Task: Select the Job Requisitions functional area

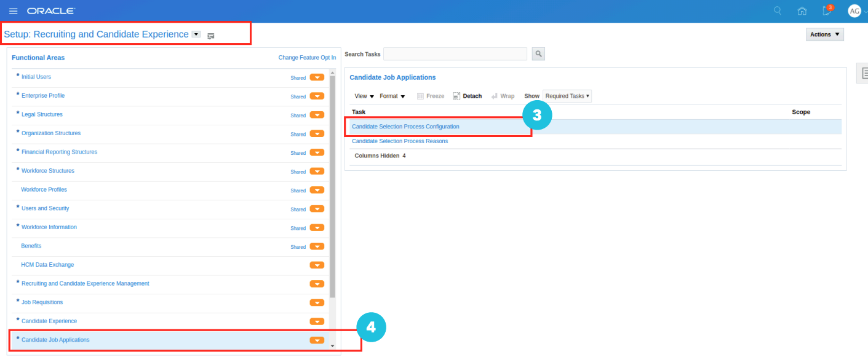Action: (x=42, y=302)
